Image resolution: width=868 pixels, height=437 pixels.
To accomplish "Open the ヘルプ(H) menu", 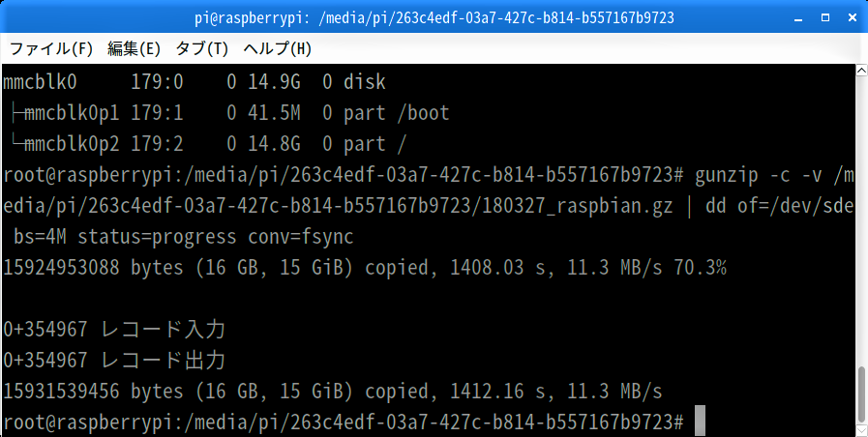I will pos(278,48).
